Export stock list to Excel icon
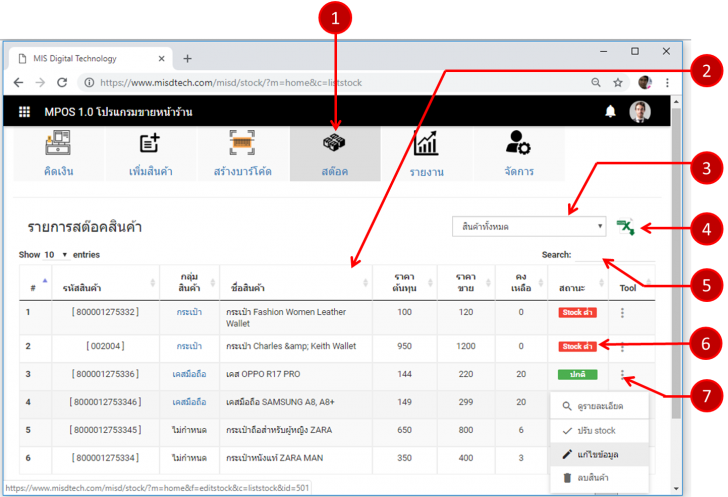The height and width of the screenshot is (497, 728). pyautogui.click(x=625, y=227)
